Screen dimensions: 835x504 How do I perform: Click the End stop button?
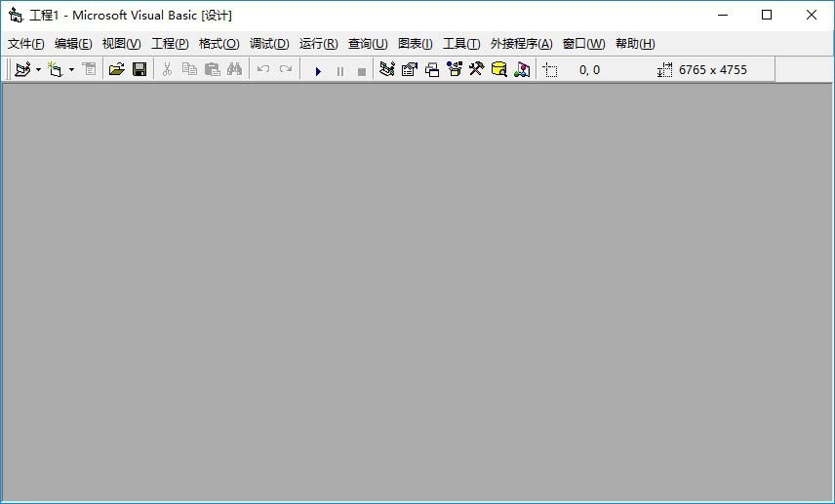(x=362, y=71)
